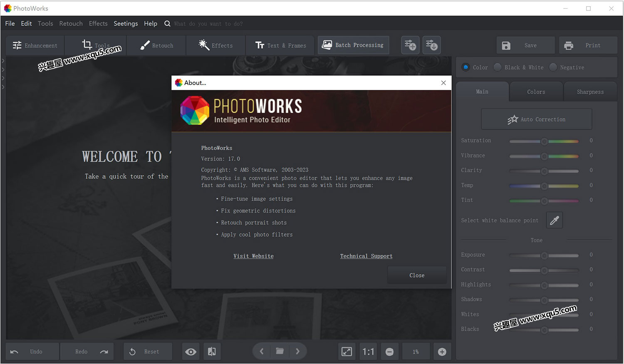Image resolution: width=624 pixels, height=364 pixels.
Task: Click the 1% zoom value field
Action: click(x=416, y=352)
